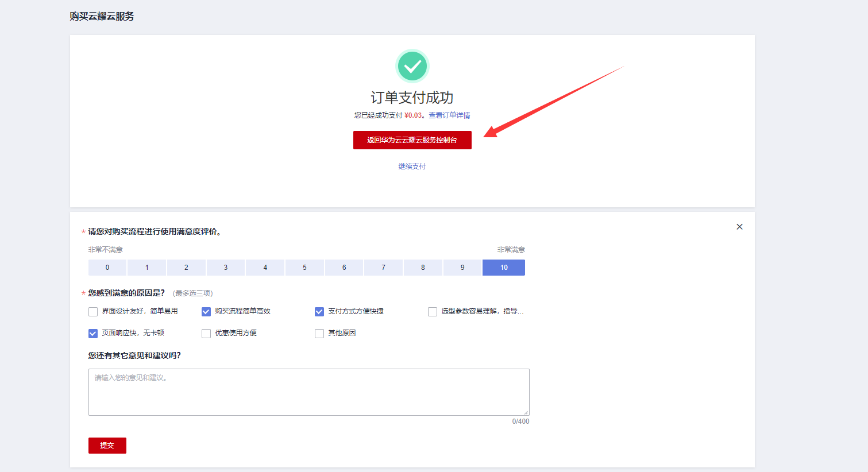Viewport: 868px width, 472px height.
Task: Select satisfaction rating 5
Action: (304, 268)
